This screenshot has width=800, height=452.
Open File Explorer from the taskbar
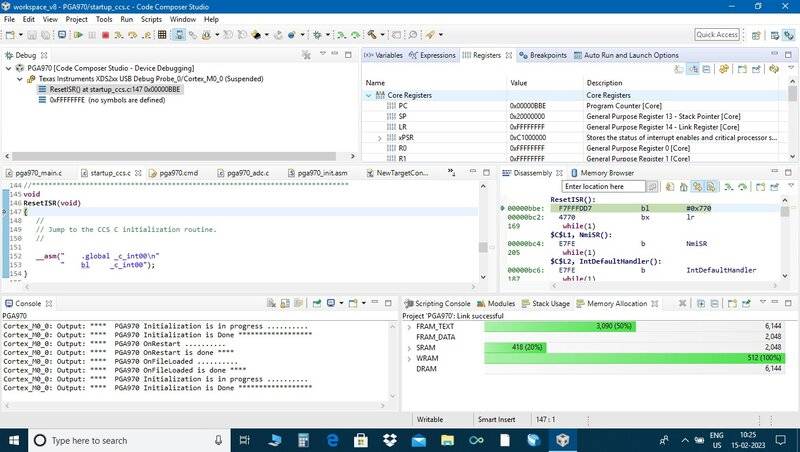[x=447, y=440]
